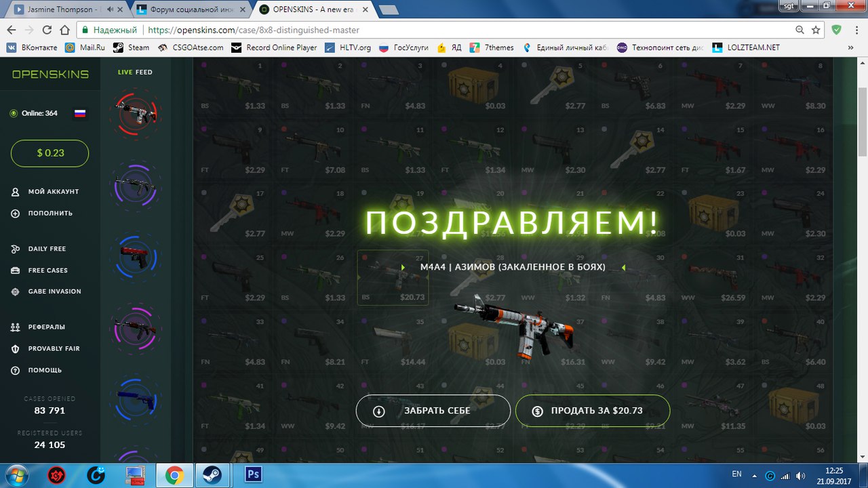The width and height of the screenshot is (868, 488).
Task: Click the volume icon in the system tray
Action: click(x=800, y=476)
